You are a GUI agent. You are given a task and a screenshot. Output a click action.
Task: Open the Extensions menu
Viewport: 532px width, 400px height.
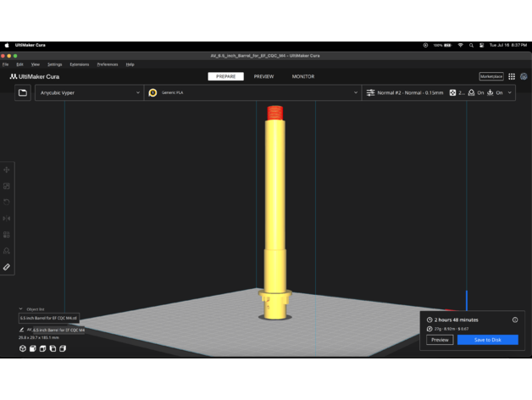tap(79, 64)
